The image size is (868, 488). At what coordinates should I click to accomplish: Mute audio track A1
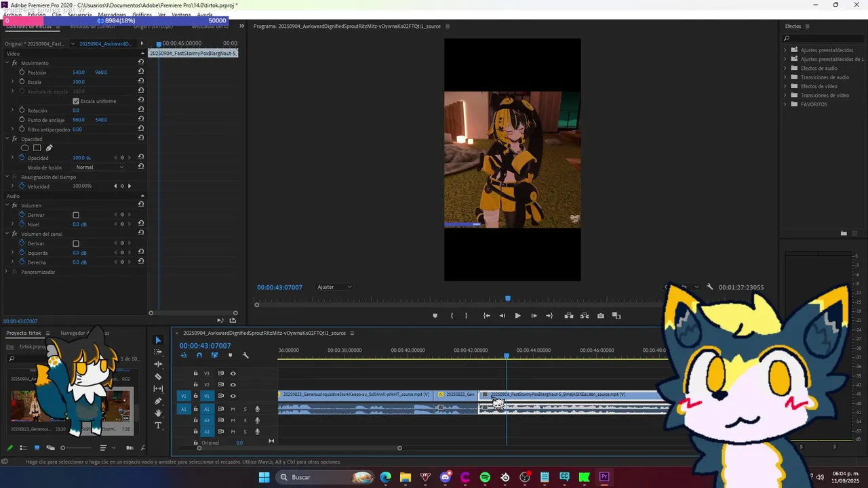pyautogui.click(x=233, y=409)
